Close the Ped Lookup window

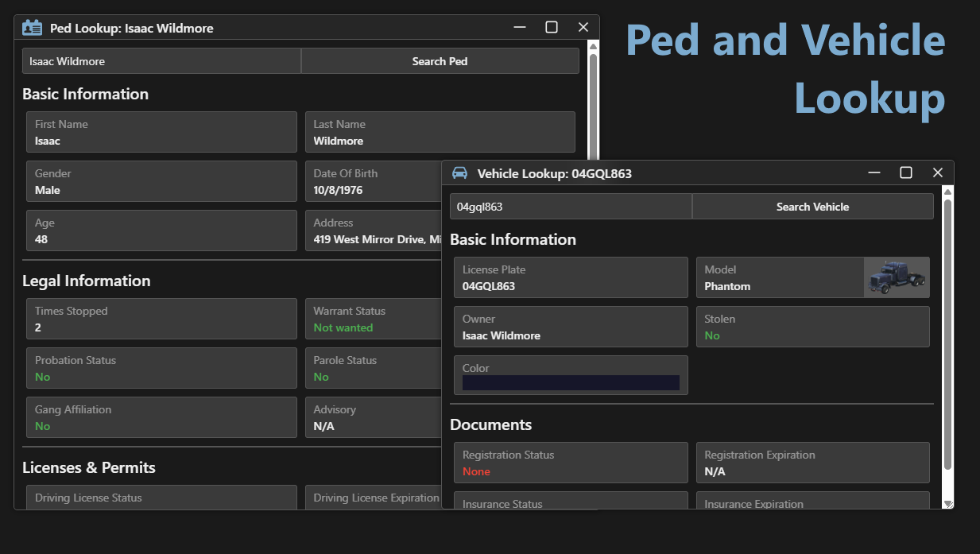[x=583, y=27]
